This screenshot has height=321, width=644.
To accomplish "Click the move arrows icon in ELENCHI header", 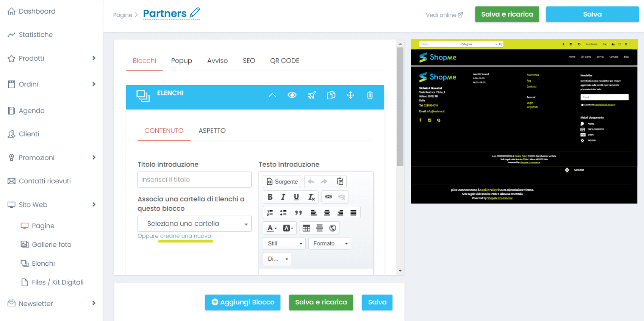I will 350,95.
